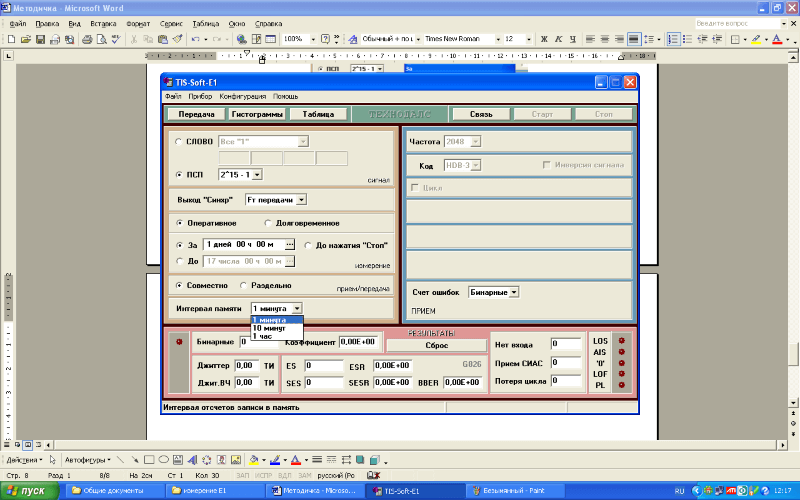Save the document with the floppy icon
Image resolution: width=800 pixels, height=500 pixels.
point(40,39)
